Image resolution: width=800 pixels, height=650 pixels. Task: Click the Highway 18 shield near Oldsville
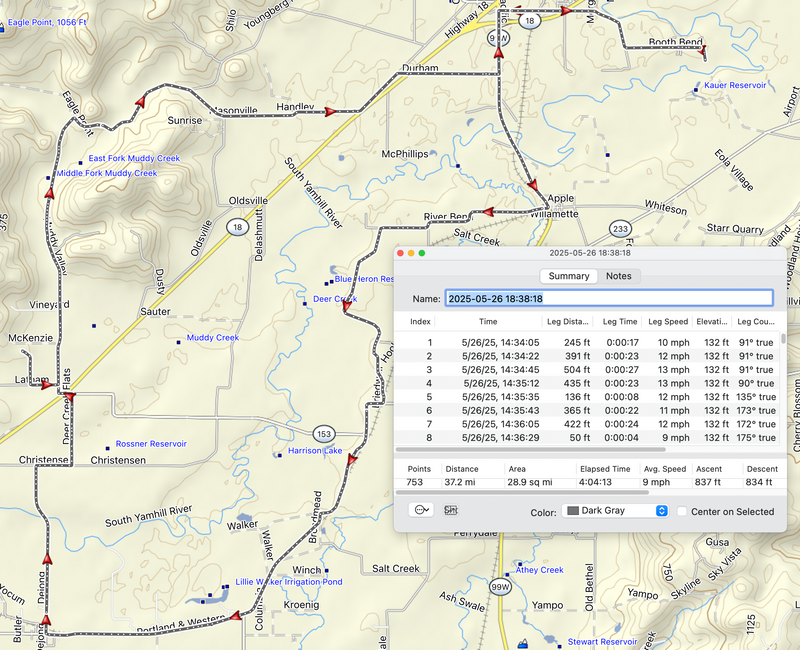click(237, 227)
